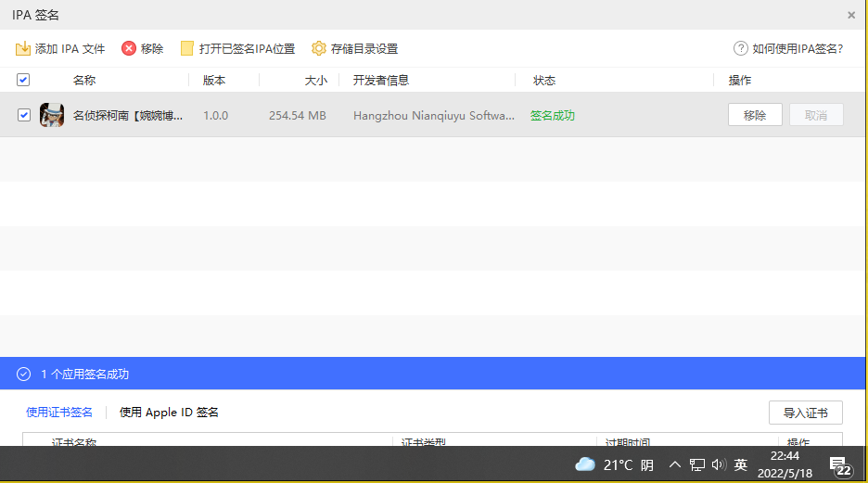The width and height of the screenshot is (868, 483).
Task: Open the notification center icon
Action: (x=839, y=465)
